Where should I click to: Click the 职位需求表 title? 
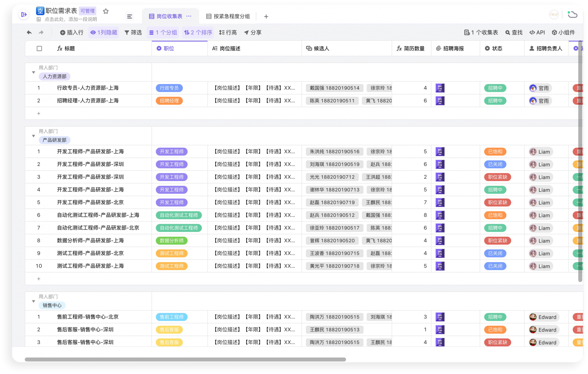[61, 11]
